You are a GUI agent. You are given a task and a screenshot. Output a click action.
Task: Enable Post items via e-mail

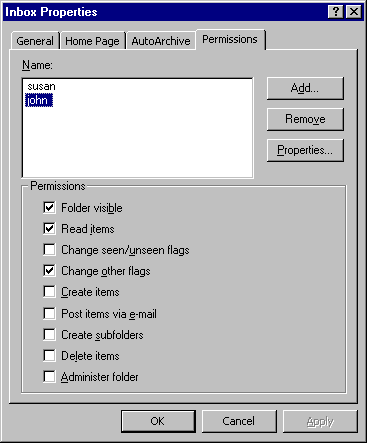pos(49,314)
